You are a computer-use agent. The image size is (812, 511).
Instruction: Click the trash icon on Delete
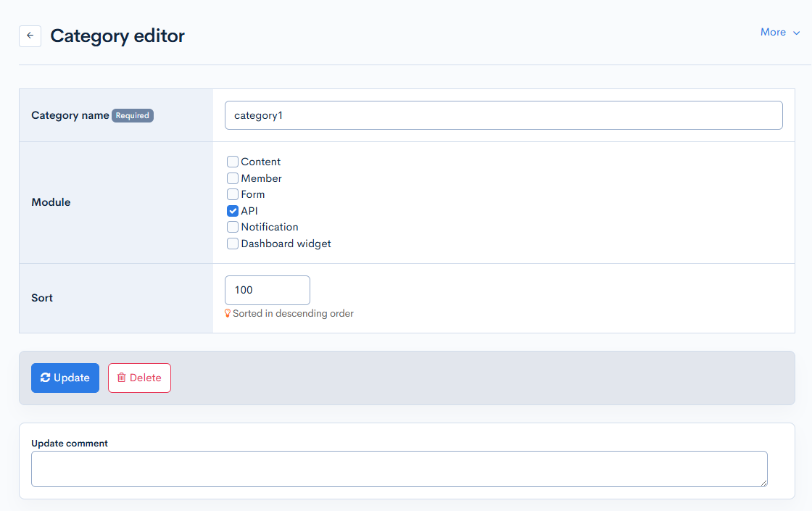pyautogui.click(x=122, y=378)
